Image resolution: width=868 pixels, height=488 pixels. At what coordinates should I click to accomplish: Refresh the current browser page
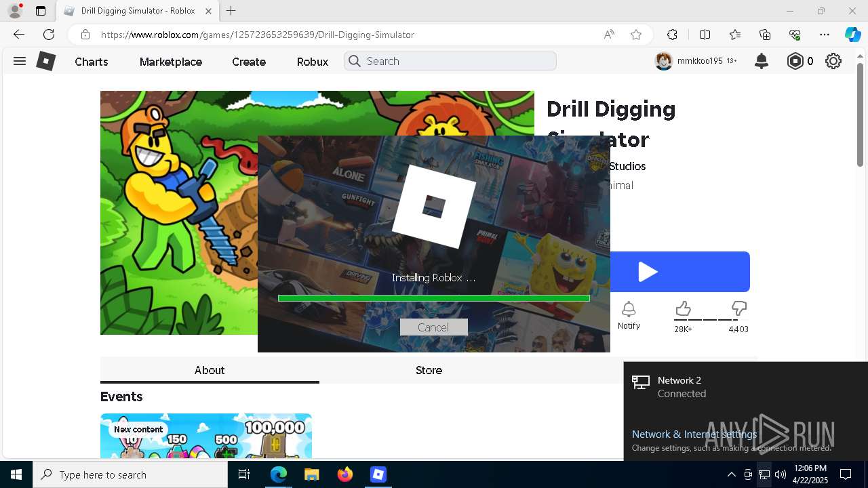click(49, 35)
